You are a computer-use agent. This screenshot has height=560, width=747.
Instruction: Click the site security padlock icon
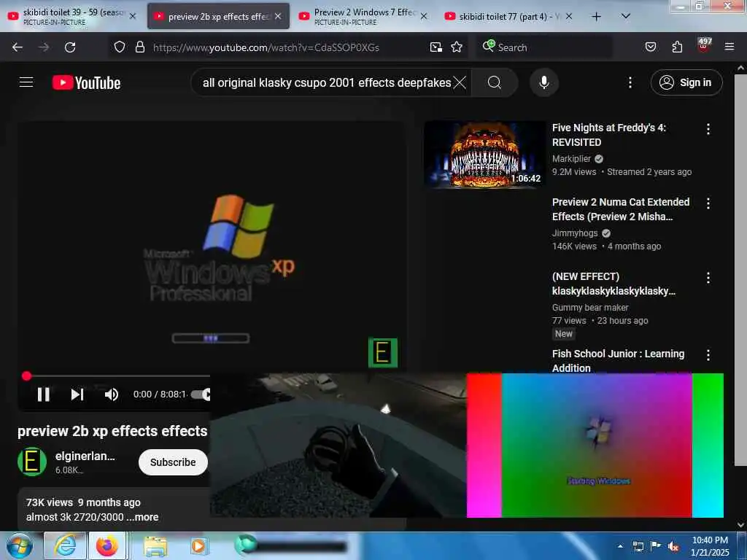[x=139, y=47]
